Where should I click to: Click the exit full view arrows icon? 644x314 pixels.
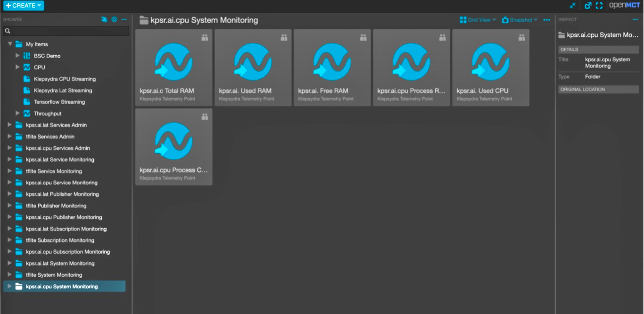click(x=573, y=5)
